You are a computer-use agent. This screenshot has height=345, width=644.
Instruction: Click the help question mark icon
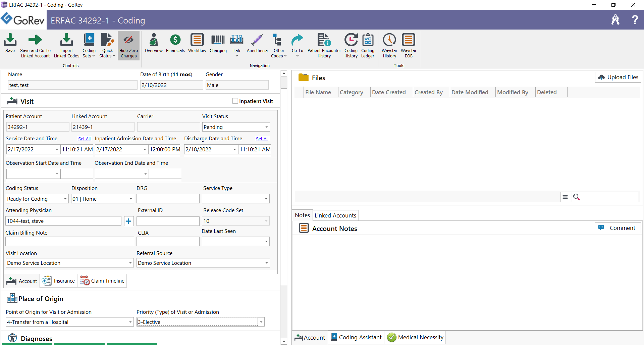[x=635, y=20]
